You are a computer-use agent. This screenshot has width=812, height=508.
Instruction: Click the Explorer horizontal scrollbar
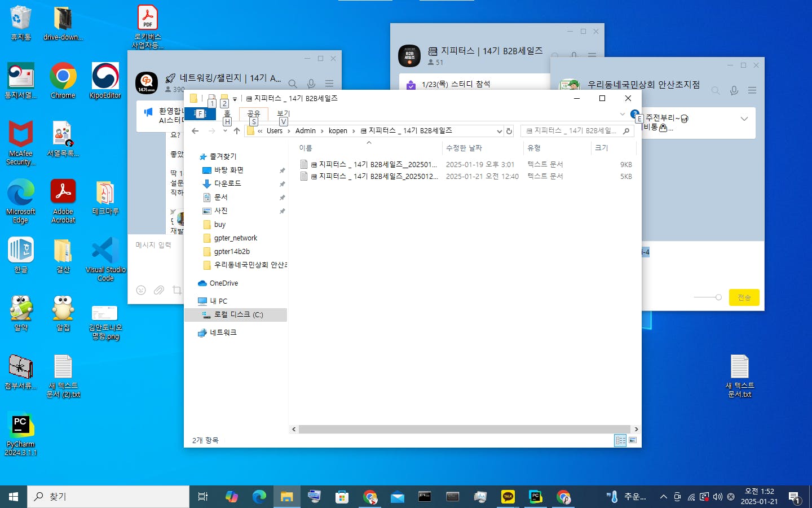click(x=465, y=429)
